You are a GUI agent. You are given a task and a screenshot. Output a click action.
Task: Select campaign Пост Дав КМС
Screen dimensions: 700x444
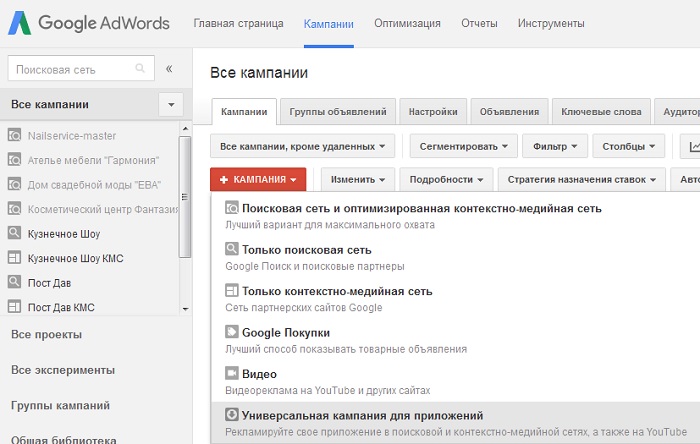click(61, 307)
